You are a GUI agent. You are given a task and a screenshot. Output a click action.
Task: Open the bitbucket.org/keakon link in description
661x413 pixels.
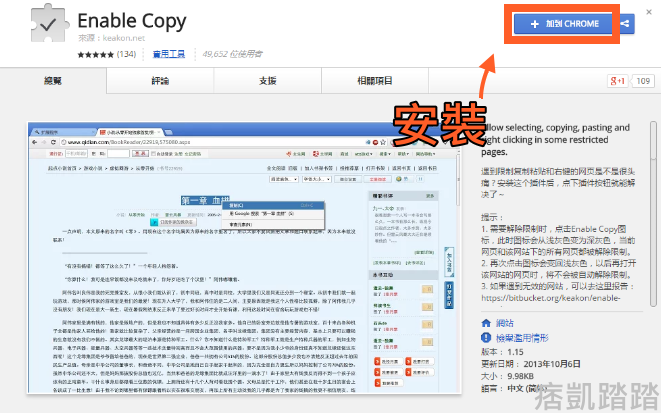pos(551,298)
